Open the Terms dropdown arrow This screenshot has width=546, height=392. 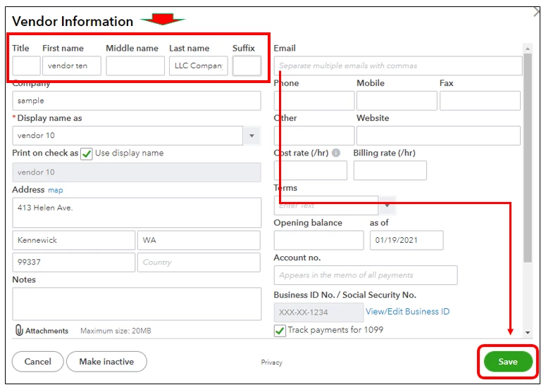point(387,206)
